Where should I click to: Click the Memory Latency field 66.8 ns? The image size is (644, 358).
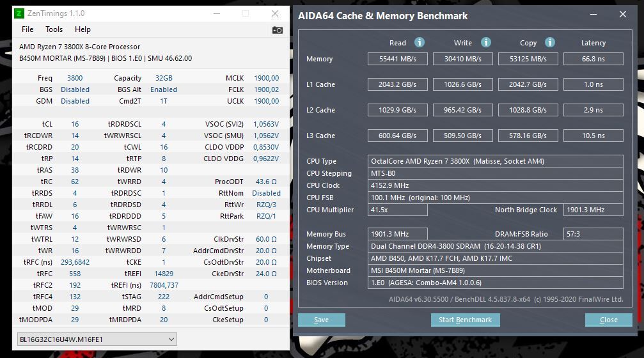click(593, 59)
